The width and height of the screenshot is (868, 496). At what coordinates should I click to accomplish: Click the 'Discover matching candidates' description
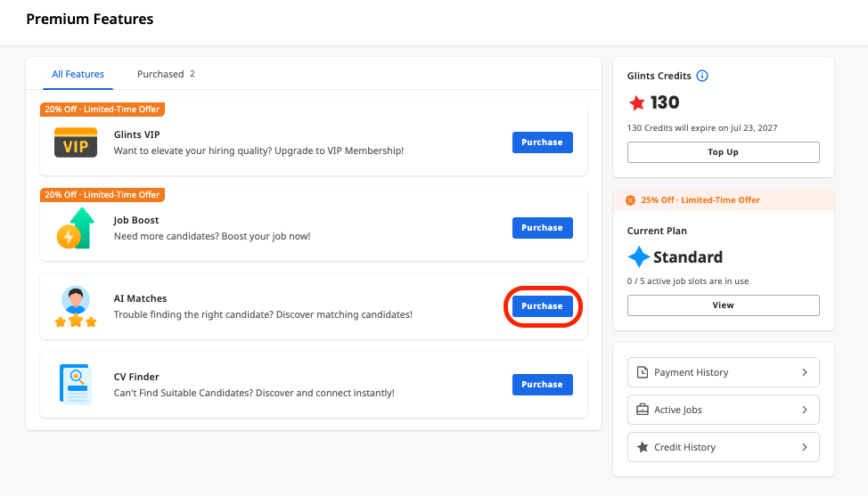[263, 314]
